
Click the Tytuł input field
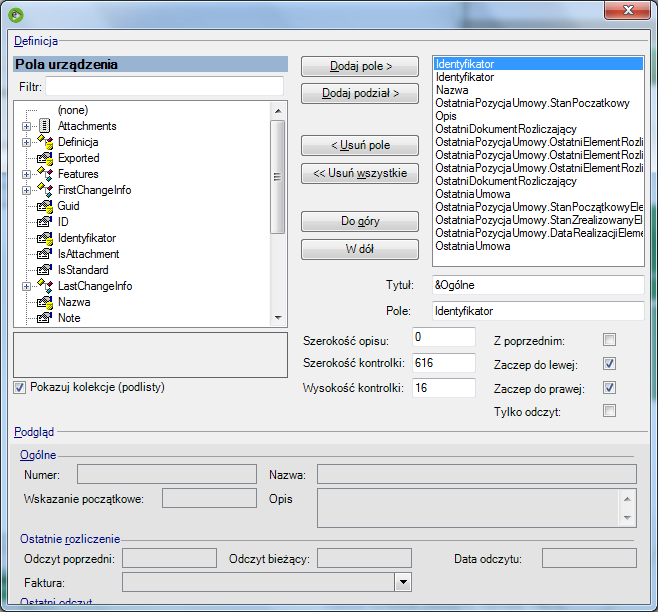(538, 285)
